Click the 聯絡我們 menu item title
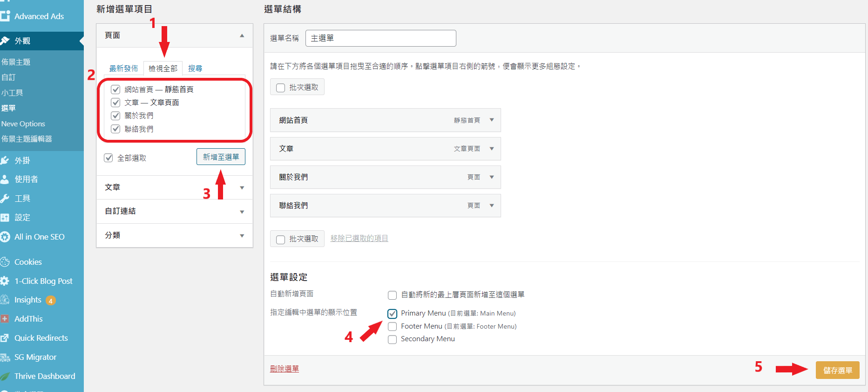 293,206
